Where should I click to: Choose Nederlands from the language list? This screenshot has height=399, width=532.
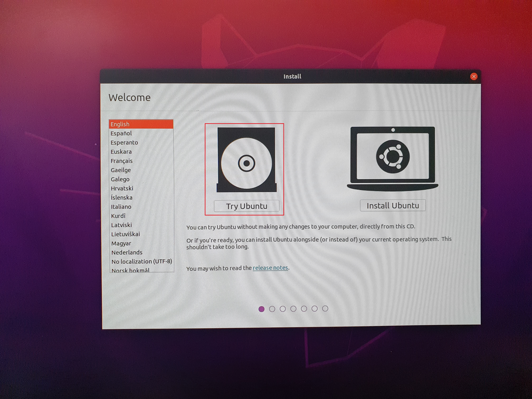click(x=127, y=252)
